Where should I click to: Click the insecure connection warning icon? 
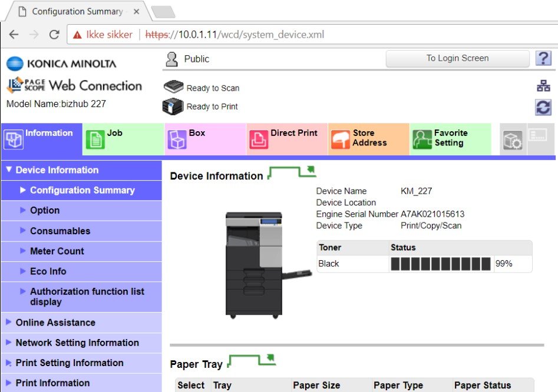click(77, 35)
